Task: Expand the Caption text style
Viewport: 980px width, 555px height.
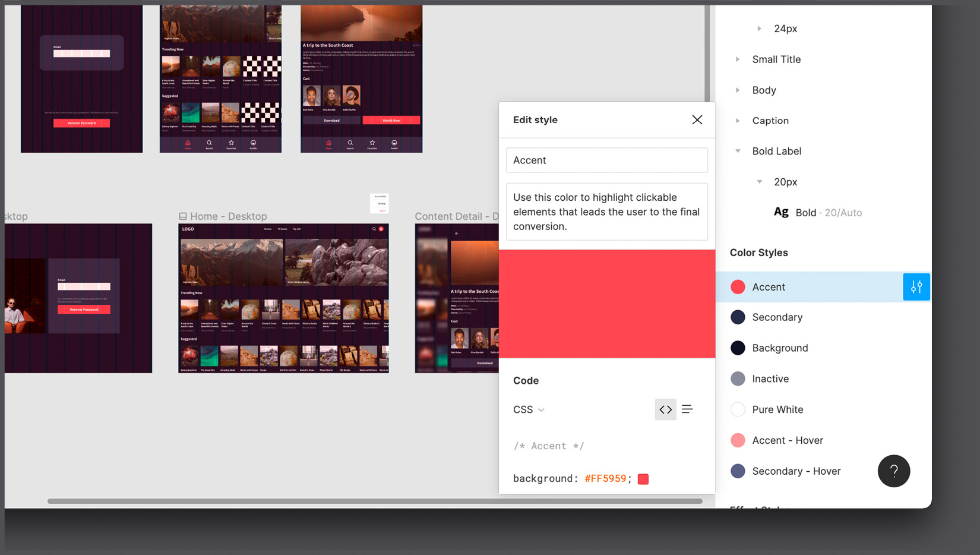Action: [x=738, y=120]
